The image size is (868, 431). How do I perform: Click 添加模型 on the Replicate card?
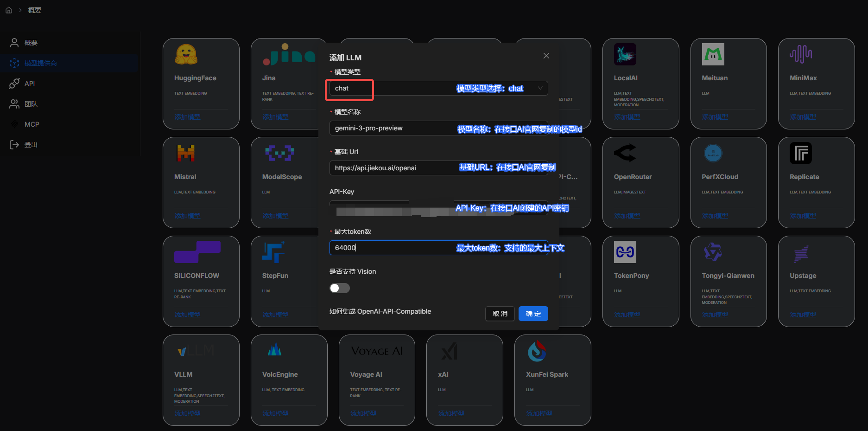803,216
